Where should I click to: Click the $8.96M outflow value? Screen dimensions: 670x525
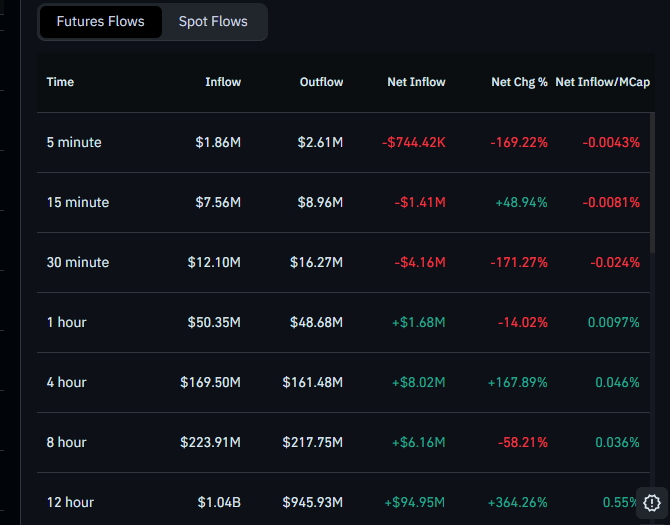click(320, 202)
